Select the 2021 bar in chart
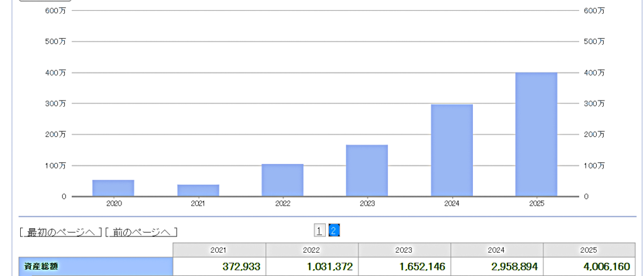 click(198, 190)
